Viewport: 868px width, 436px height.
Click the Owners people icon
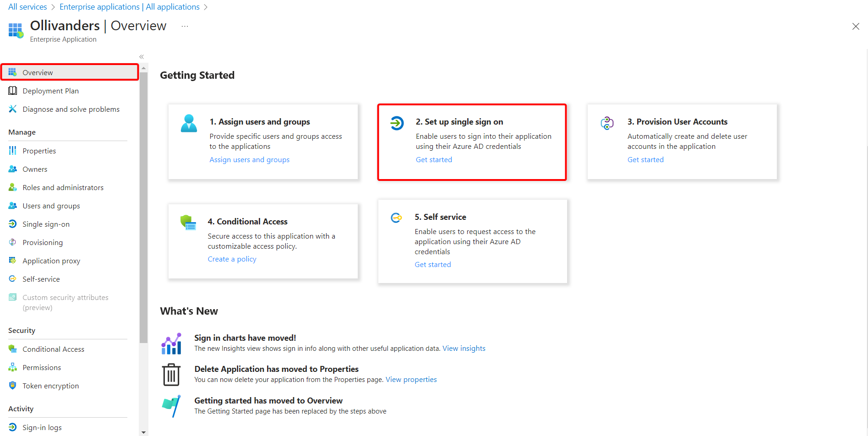tap(12, 169)
